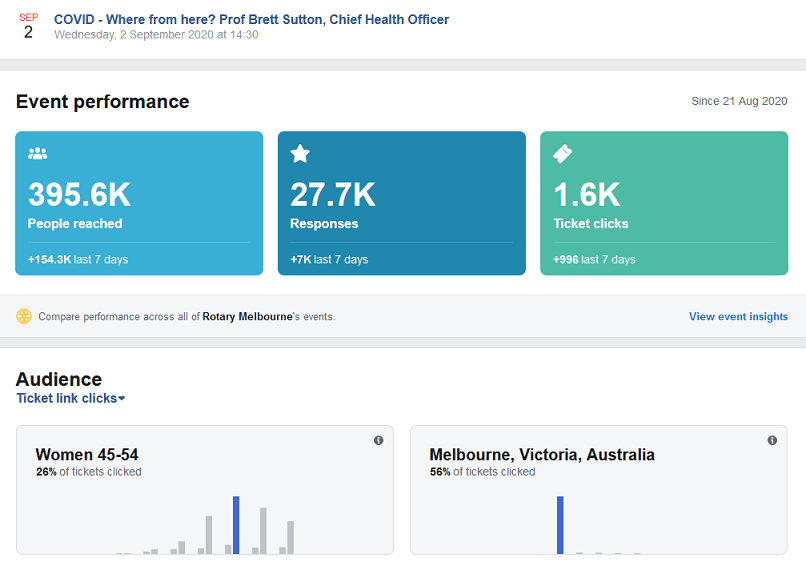Click the Women 45-54 heading

click(87, 454)
